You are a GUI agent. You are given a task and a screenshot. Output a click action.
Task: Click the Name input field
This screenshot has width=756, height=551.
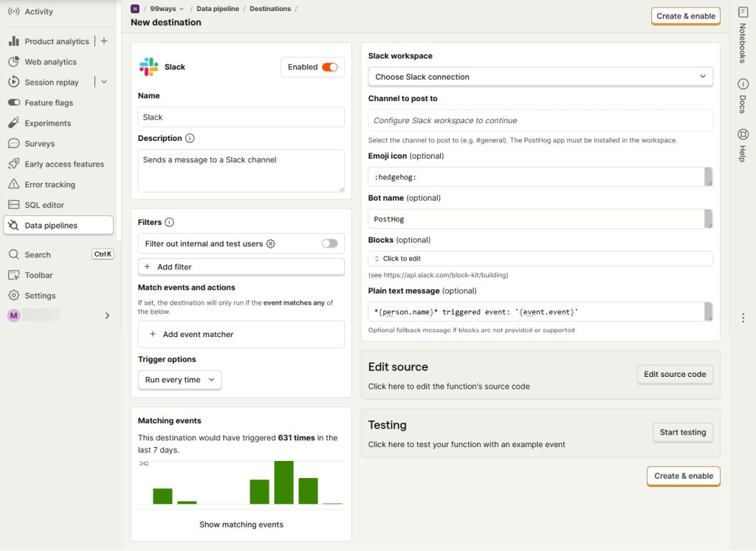241,117
